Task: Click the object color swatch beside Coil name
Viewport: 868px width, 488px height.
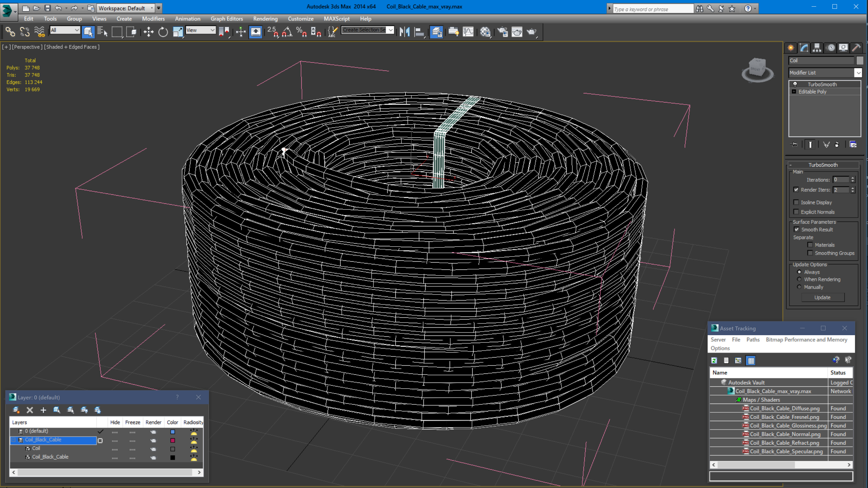Action: (860, 60)
